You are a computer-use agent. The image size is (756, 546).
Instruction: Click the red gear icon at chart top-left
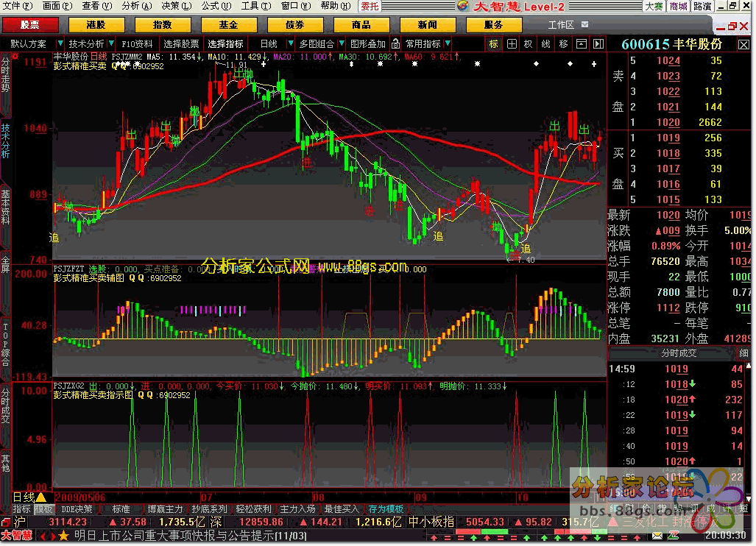(x=15, y=57)
